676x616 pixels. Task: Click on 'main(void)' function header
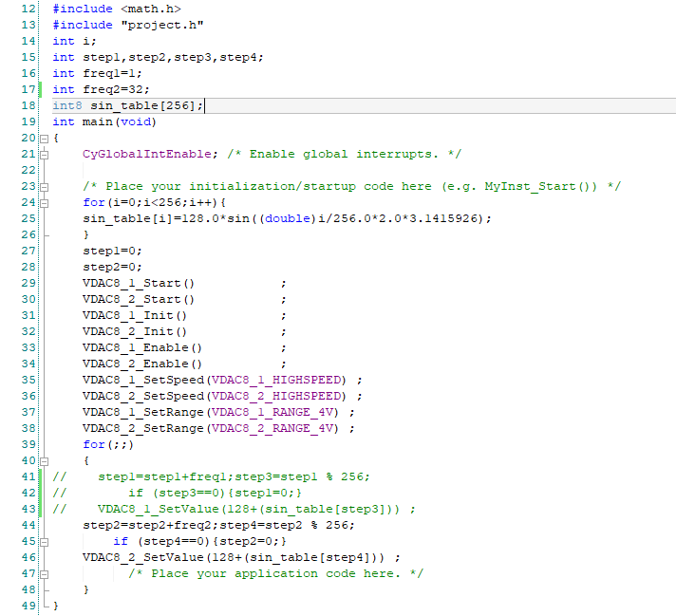(119, 122)
